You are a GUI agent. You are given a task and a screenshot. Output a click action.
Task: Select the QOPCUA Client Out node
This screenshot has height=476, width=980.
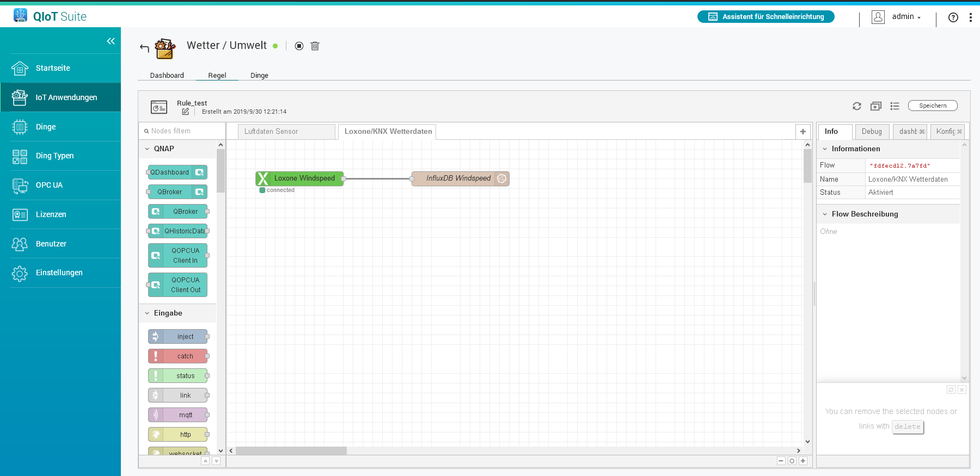pyautogui.click(x=177, y=285)
